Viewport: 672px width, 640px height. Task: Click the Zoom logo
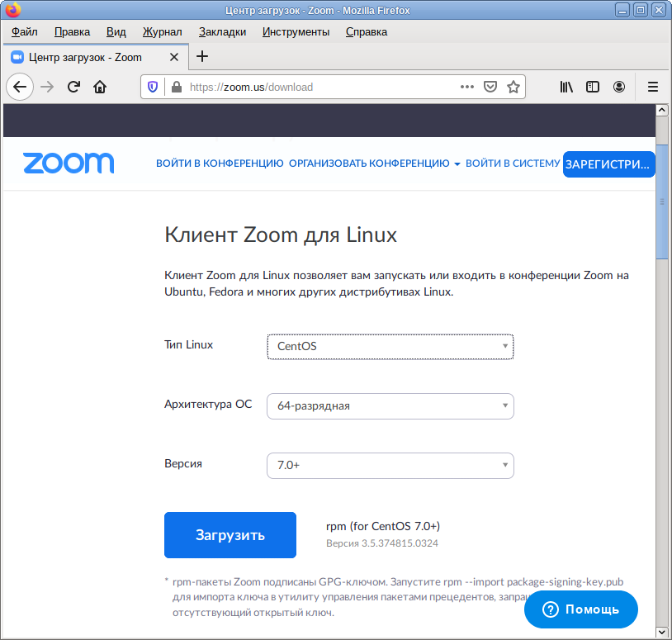(69, 163)
